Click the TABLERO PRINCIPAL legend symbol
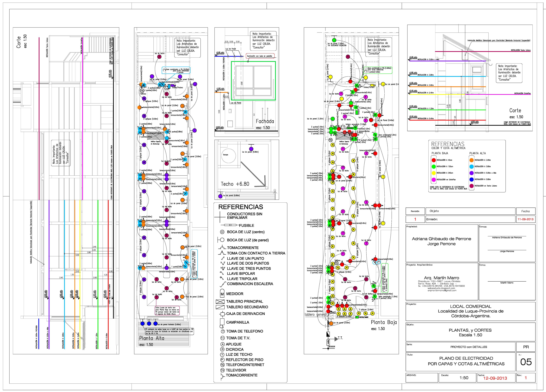 [220, 301]
